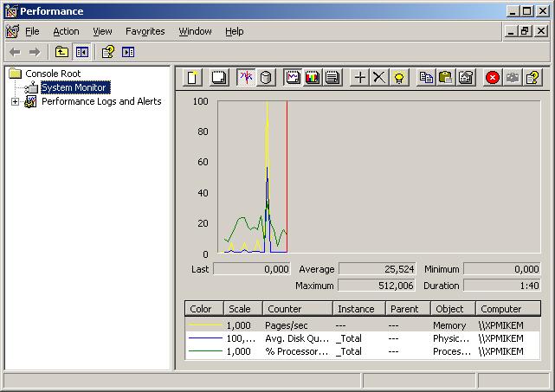Open the Favorites menu
Image resolution: width=555 pixels, height=392 pixels.
145,31
